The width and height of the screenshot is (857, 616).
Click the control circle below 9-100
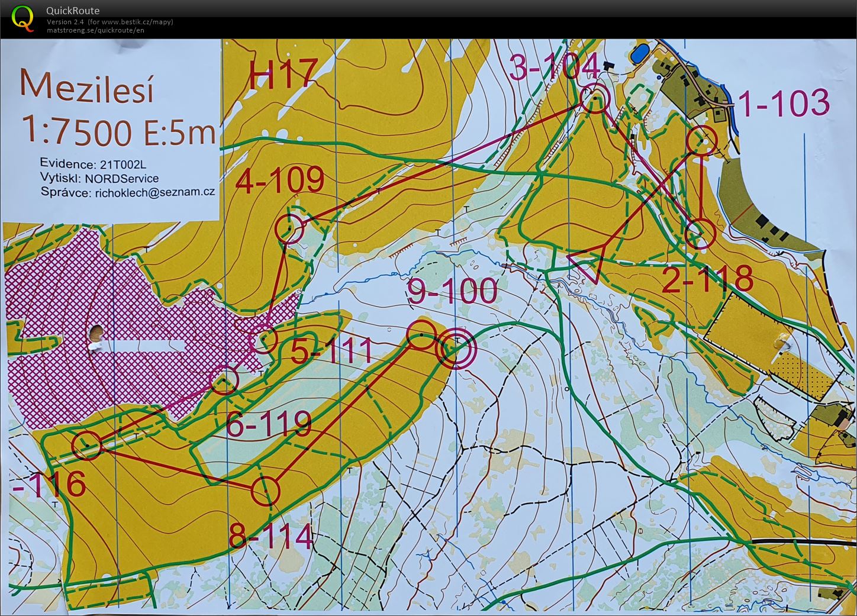(x=421, y=336)
